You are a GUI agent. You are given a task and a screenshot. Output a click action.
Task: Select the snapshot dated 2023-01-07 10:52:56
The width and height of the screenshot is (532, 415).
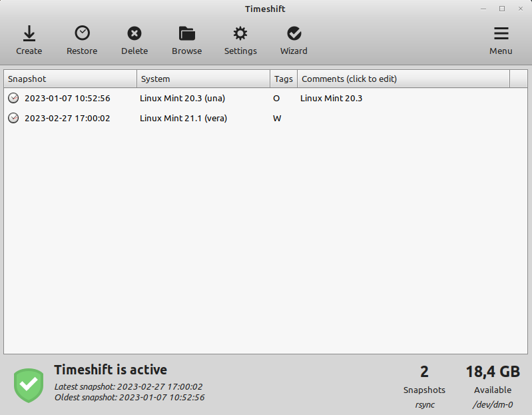67,98
